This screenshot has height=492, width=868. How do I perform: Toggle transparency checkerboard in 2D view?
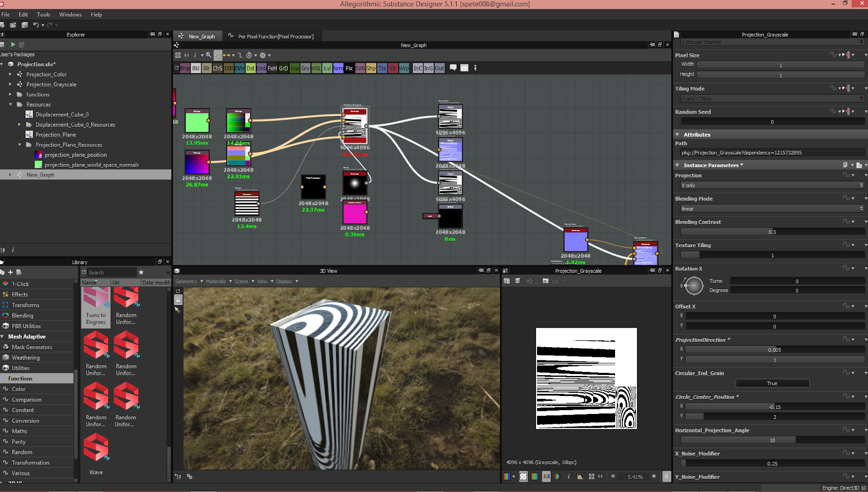[523, 476]
